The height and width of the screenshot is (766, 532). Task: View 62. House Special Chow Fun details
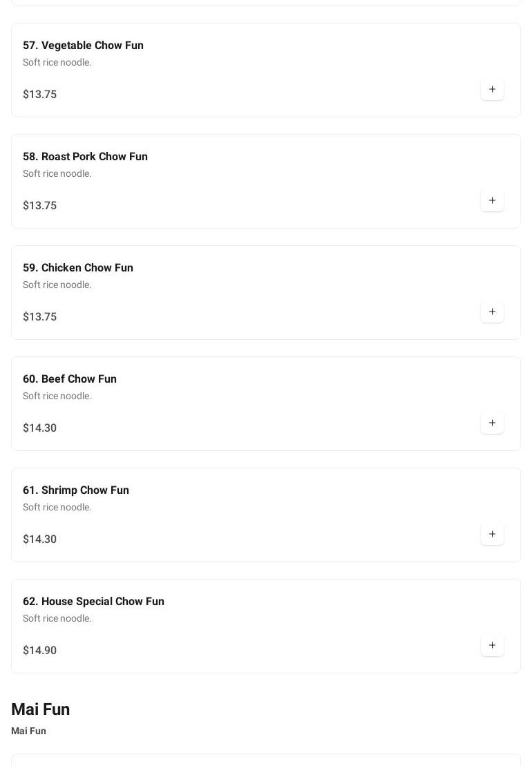coord(93,602)
